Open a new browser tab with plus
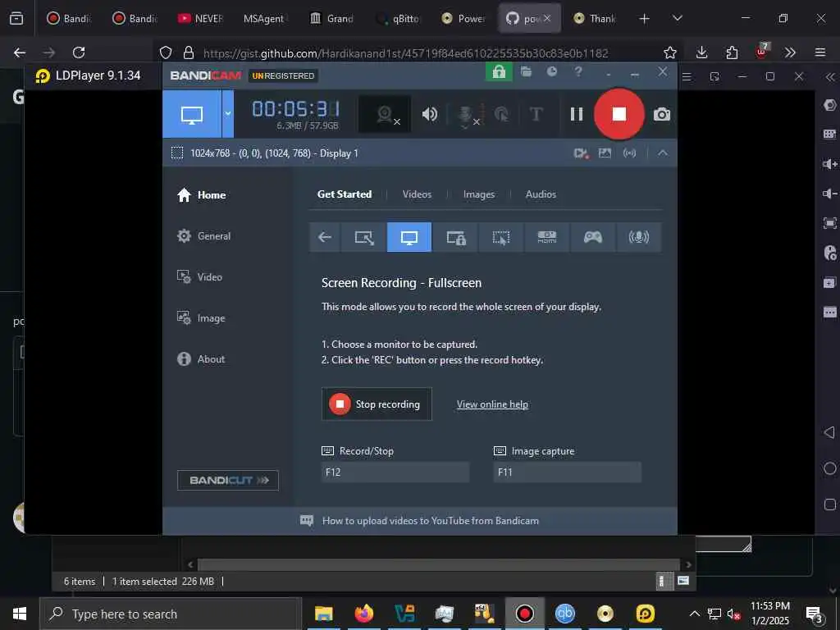The height and width of the screenshot is (630, 840). pyautogui.click(x=645, y=19)
